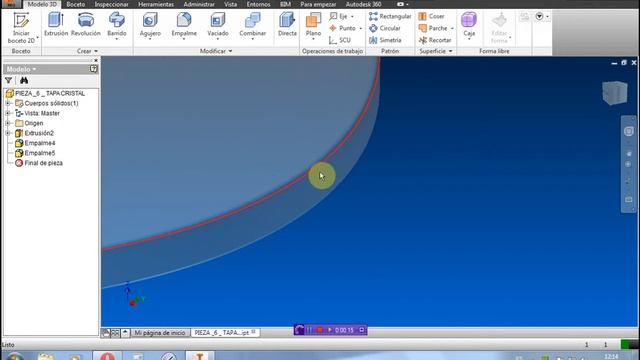The height and width of the screenshot is (360, 640).
Task: Open the Boceto ribbon tab
Action: (x=76, y=4)
